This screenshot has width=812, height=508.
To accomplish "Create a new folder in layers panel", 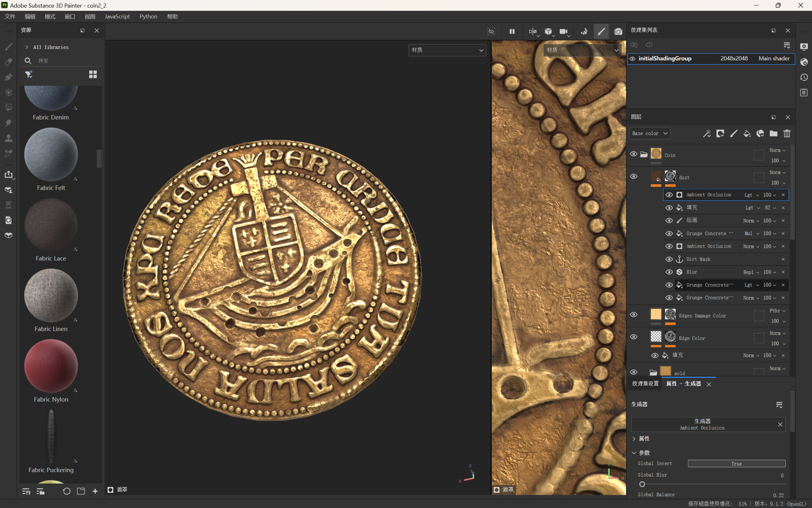I will tap(773, 134).
